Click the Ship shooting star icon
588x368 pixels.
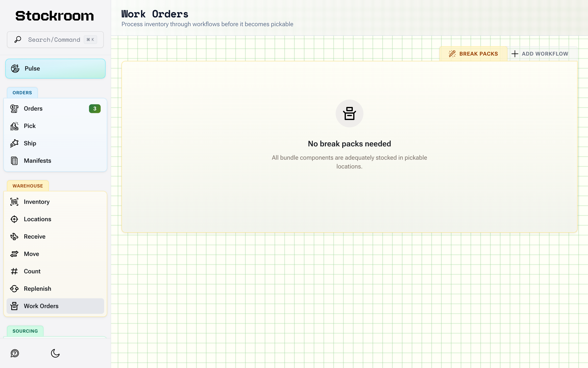14,143
